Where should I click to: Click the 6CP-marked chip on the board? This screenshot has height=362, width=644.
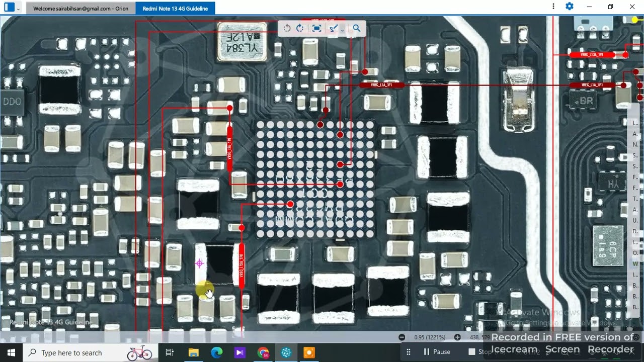(609, 245)
